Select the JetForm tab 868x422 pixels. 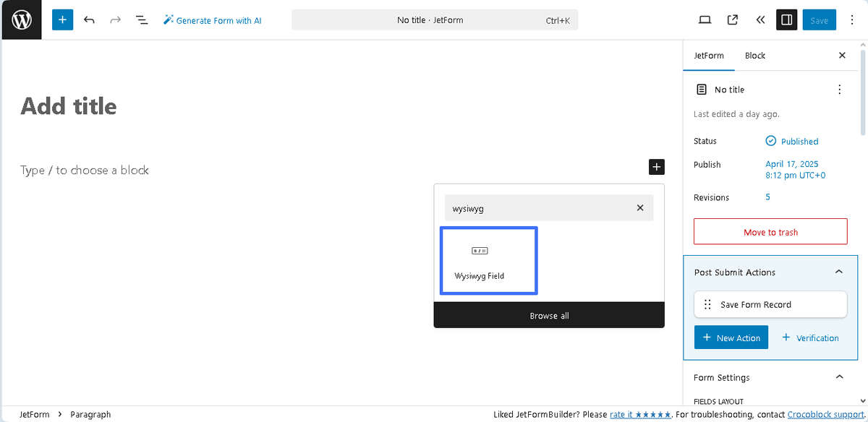pos(709,55)
